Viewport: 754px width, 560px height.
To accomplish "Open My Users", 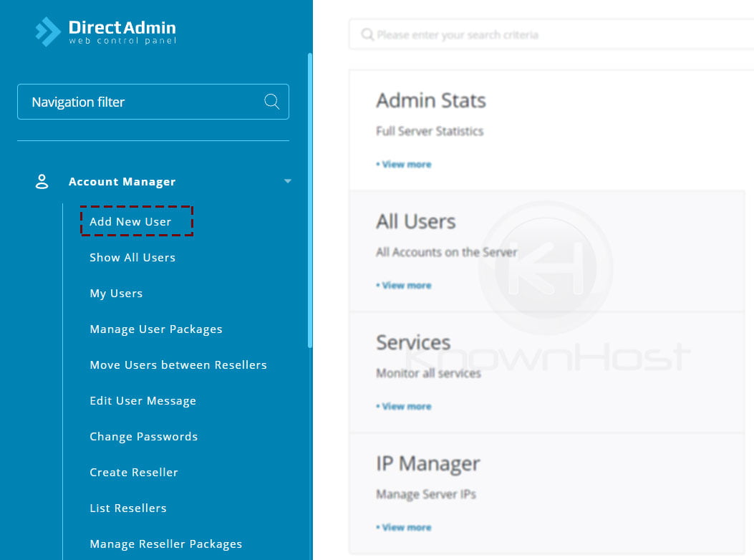I will tap(116, 293).
